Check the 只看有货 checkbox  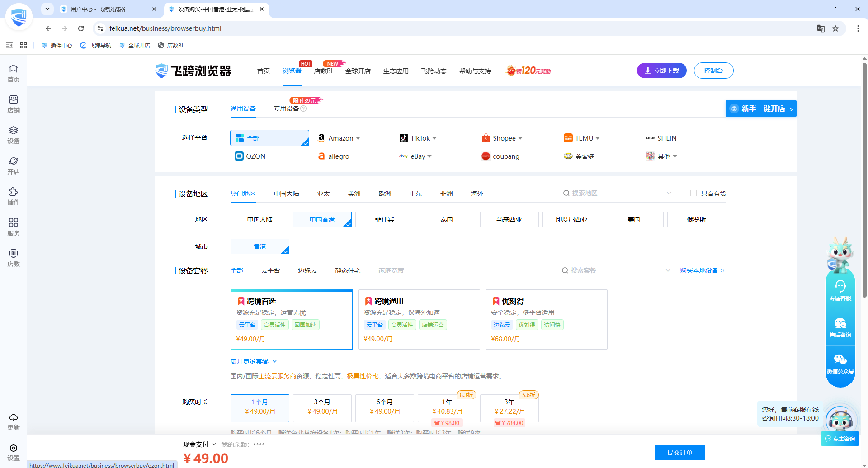coord(693,193)
